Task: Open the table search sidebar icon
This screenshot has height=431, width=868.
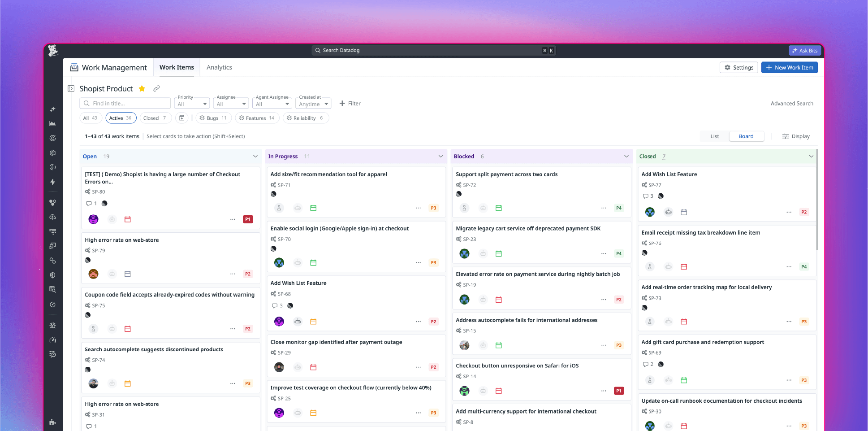Action: tap(53, 289)
